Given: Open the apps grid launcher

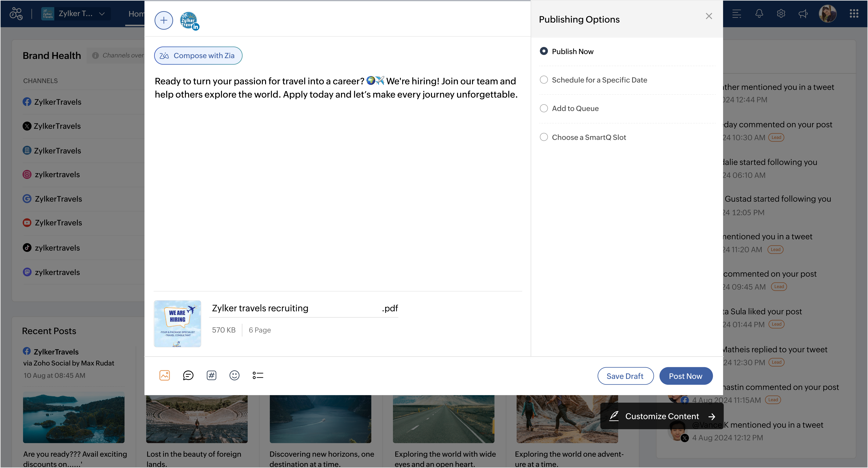Looking at the screenshot, I should tap(854, 14).
